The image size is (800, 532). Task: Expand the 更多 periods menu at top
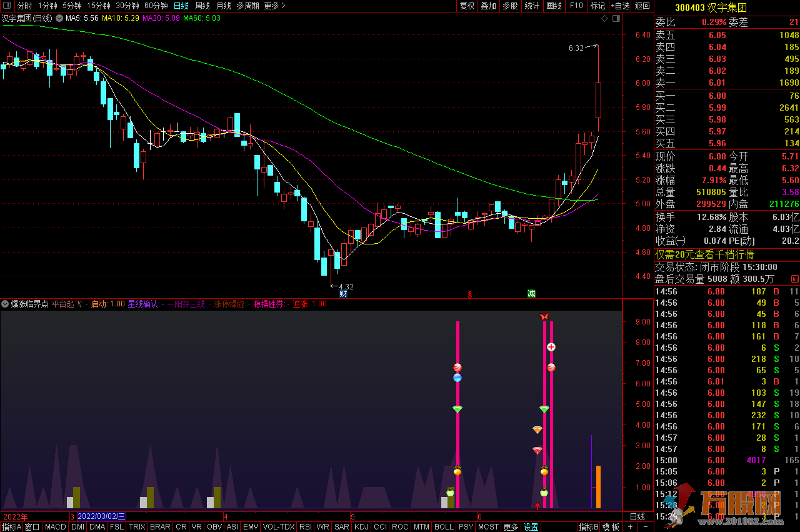click(275, 6)
